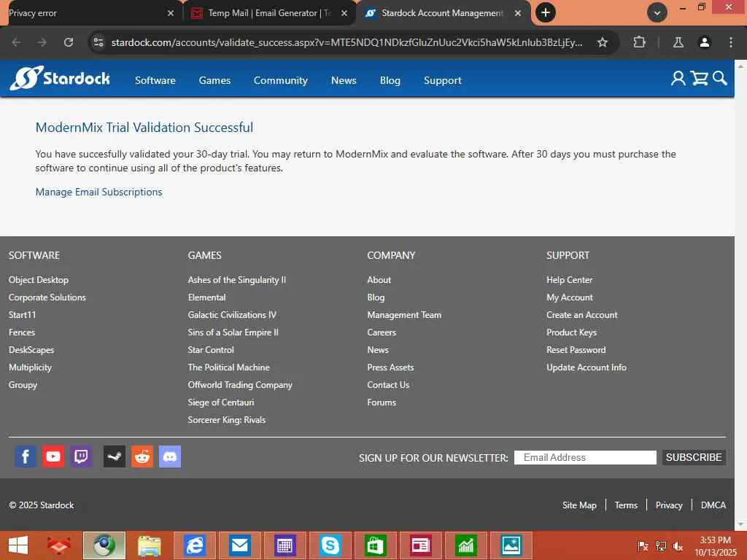Click the search magnifier icon in header
The width and height of the screenshot is (747, 560).
click(719, 79)
